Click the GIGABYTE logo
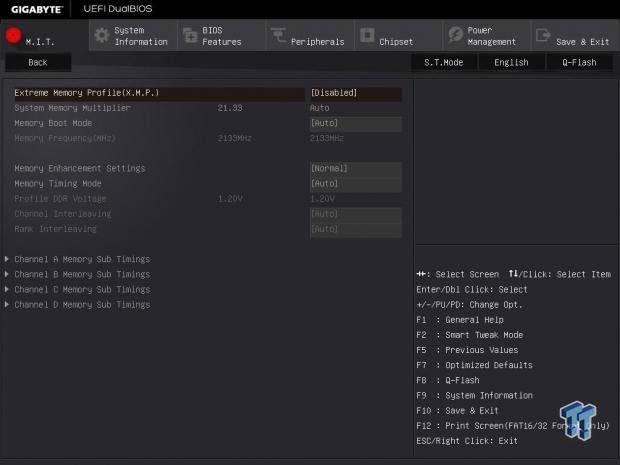Screen dimensions: 620x465 click(x=36, y=8)
